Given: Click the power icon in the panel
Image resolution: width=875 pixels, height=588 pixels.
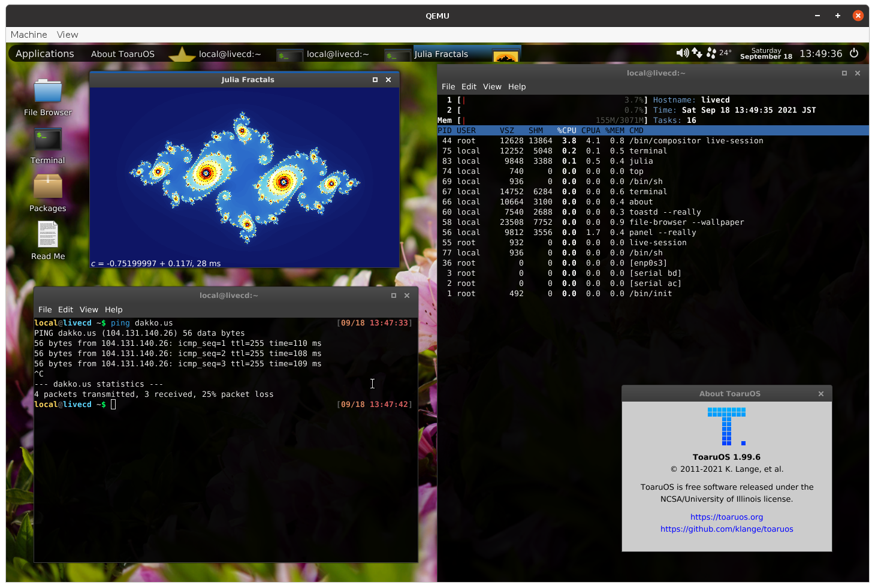Looking at the screenshot, I should pyautogui.click(x=854, y=53).
